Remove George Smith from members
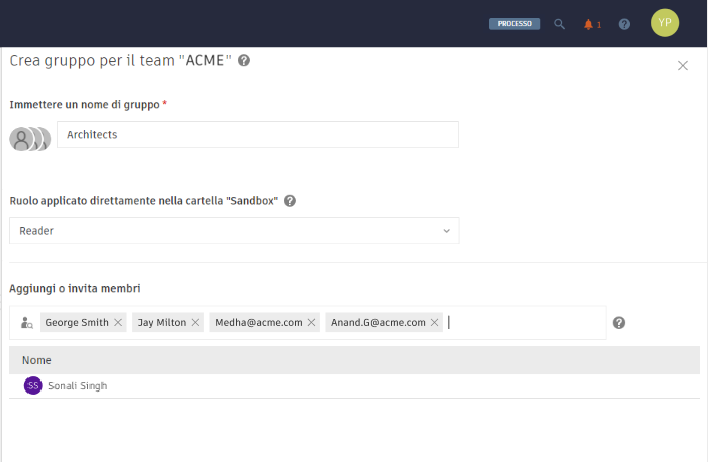 [x=118, y=322]
